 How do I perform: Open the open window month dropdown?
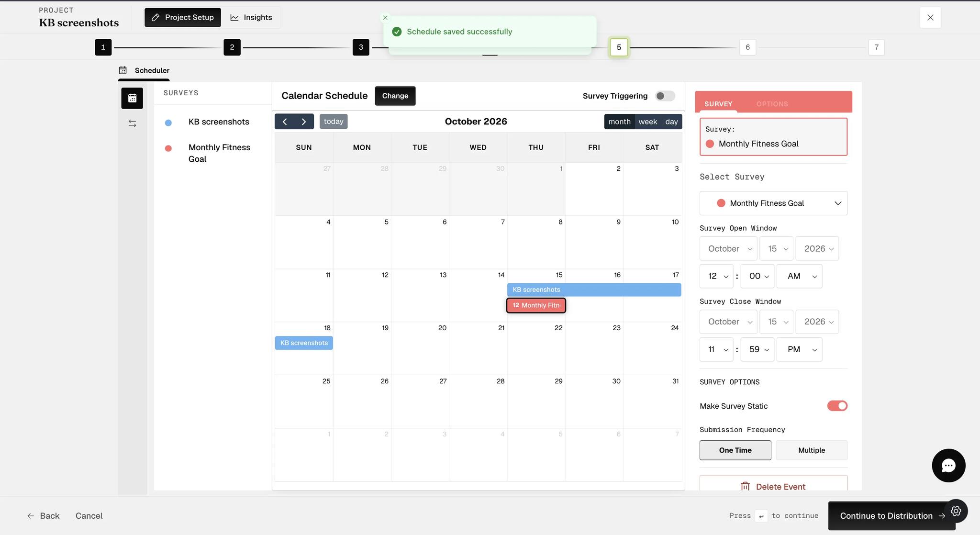coord(728,249)
